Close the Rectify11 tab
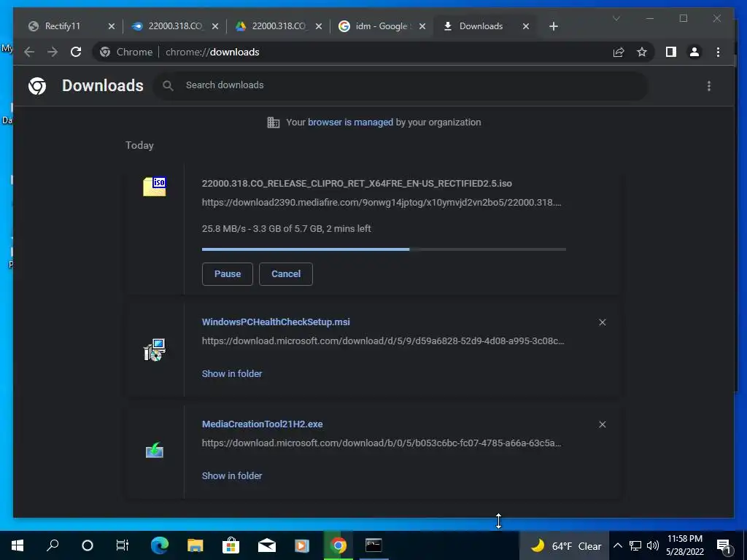 coord(112,26)
